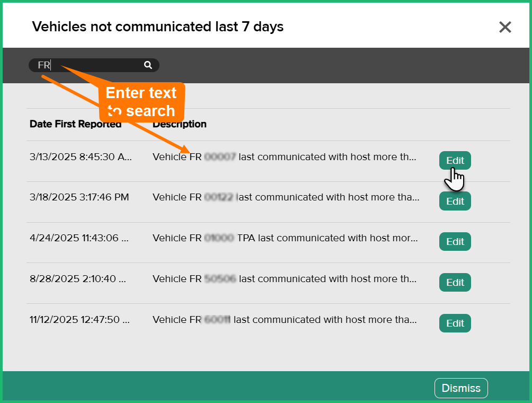Click the 4/24/2025 11:43:06 date cell
Screen dimensions: 532x403
tap(79, 238)
